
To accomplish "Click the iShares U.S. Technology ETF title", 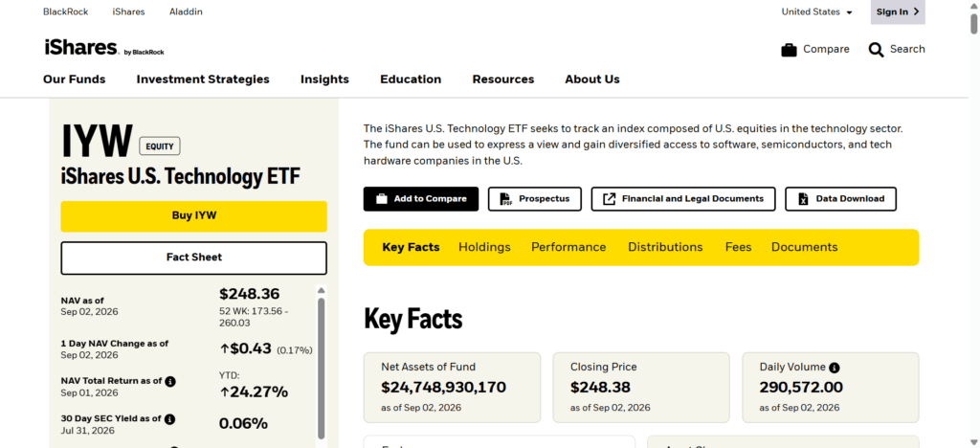I will tap(181, 177).
